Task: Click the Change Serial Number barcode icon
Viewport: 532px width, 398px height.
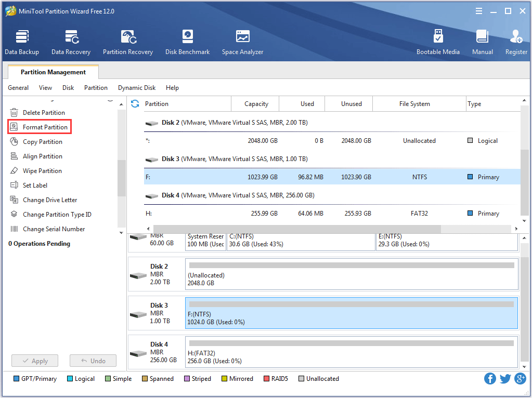Action: click(14, 229)
